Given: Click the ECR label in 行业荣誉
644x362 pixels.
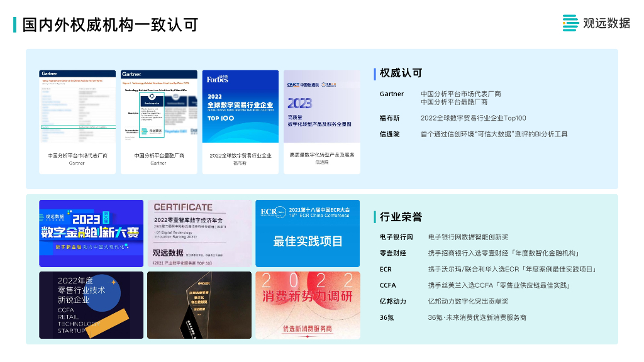Looking at the screenshot, I should pyautogui.click(x=386, y=269).
